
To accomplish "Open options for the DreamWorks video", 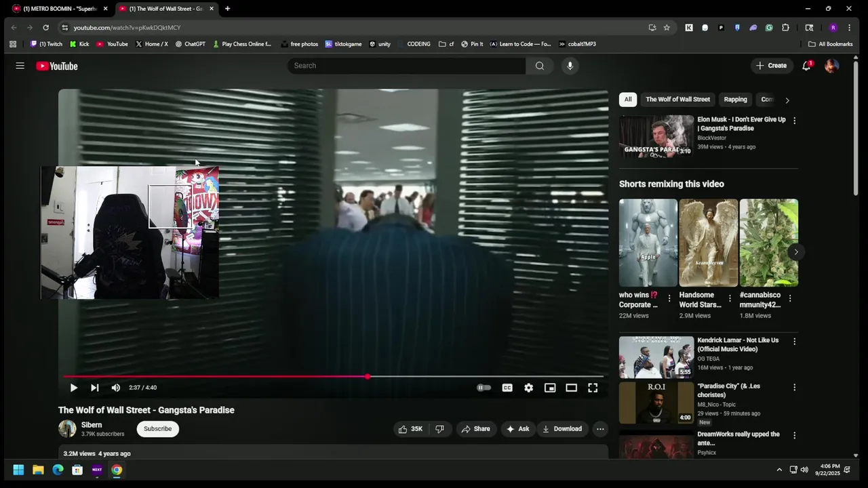I will [794, 436].
